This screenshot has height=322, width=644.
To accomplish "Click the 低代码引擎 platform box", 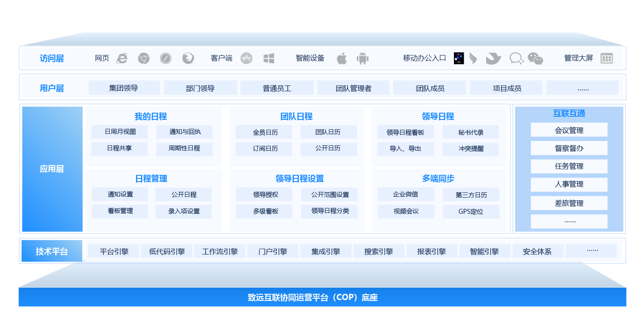I will tap(166, 251).
